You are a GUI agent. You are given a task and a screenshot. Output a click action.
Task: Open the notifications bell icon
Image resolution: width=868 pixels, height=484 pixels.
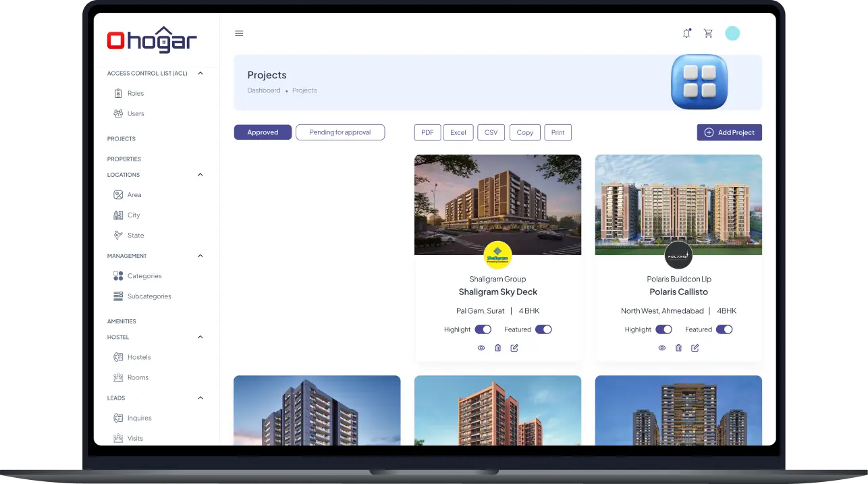pyautogui.click(x=686, y=33)
